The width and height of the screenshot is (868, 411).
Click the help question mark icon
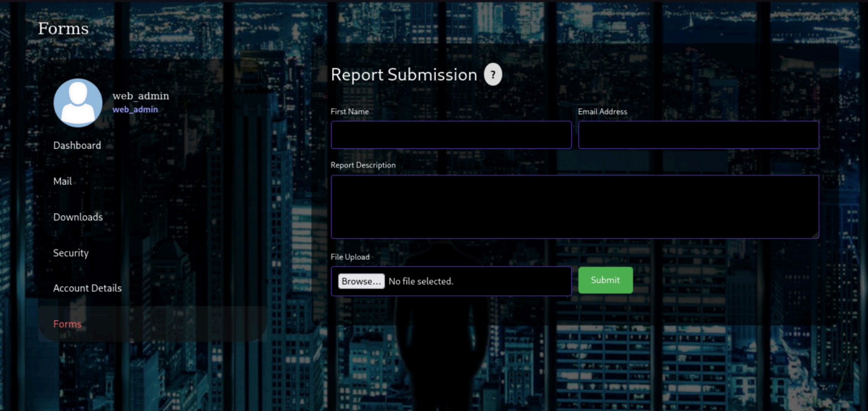pos(493,75)
